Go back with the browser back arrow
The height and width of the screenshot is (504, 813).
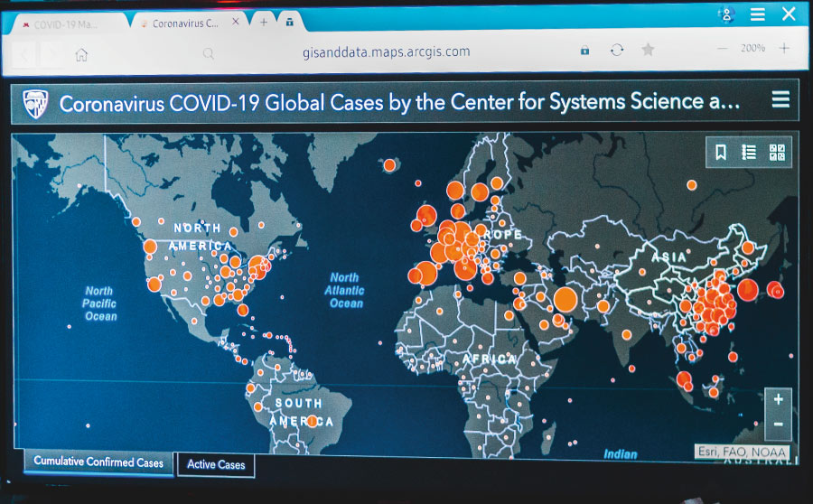[x=23, y=54]
